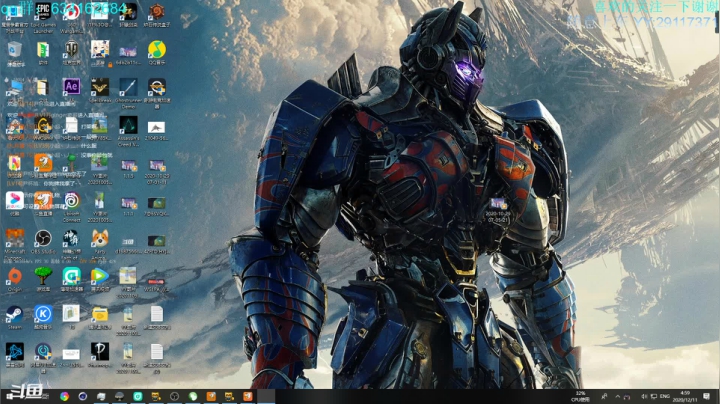Launch Adobe After Effects shortcut
Image resolution: width=720 pixels, height=404 pixels.
pyautogui.click(x=71, y=87)
